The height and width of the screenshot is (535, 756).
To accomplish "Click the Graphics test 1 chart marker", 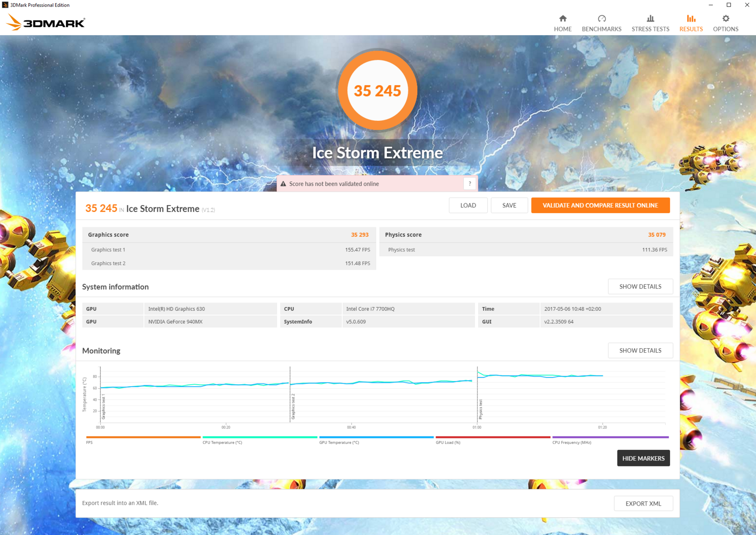I will 104,407.
